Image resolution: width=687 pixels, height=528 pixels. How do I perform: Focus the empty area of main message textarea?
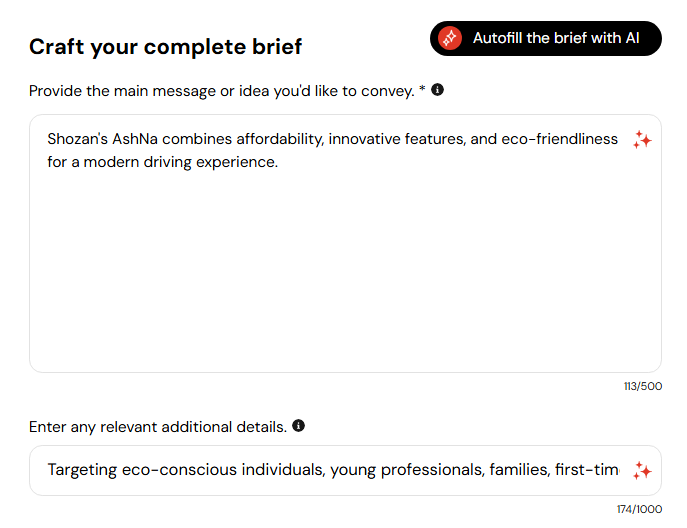pyautogui.click(x=340, y=280)
